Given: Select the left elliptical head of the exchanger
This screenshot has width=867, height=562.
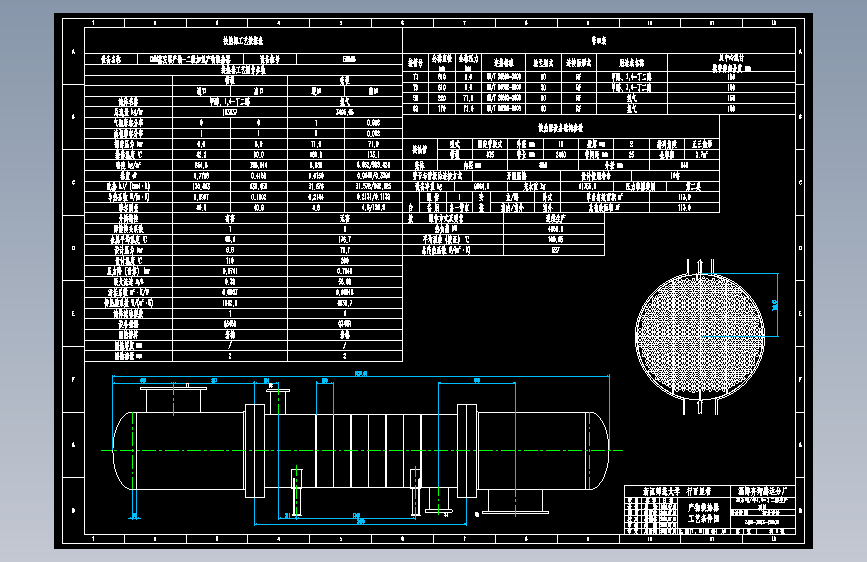Looking at the screenshot, I should pos(123,450).
